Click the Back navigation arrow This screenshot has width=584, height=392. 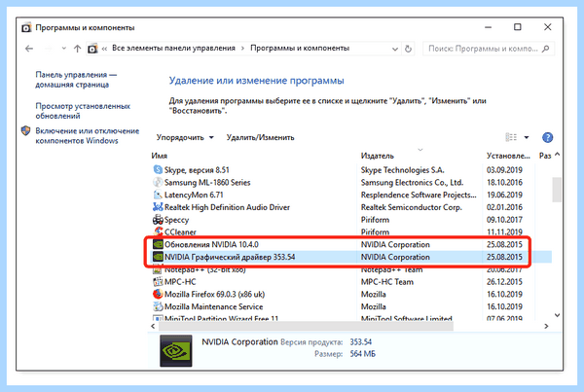coord(29,49)
